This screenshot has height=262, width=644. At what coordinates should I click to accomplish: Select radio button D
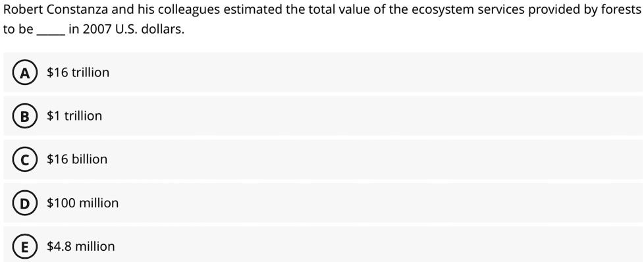tap(25, 203)
